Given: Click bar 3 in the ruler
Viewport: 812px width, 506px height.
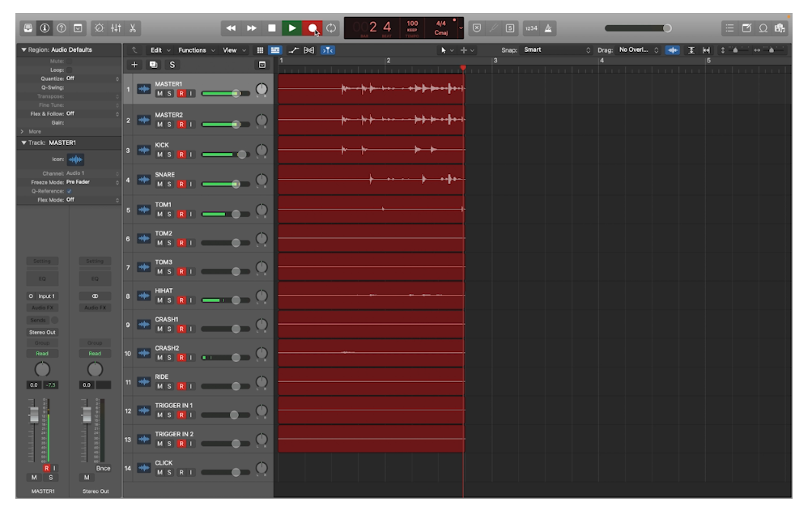Looking at the screenshot, I should pos(495,61).
